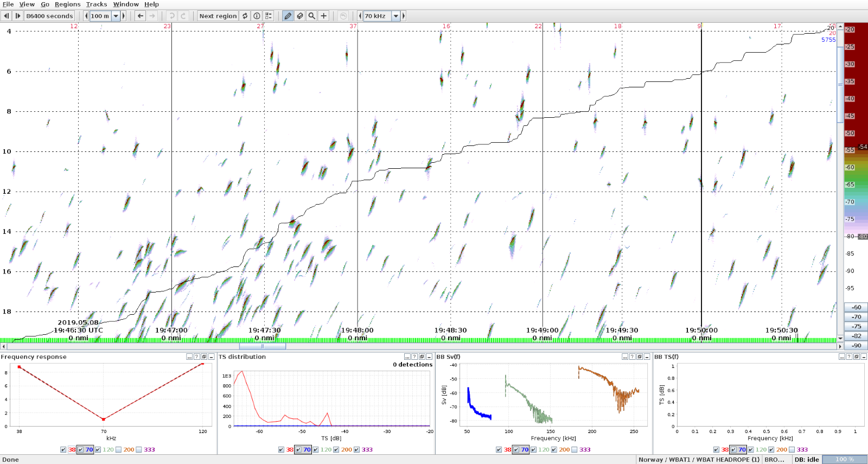The image size is (868, 464).
Task: Open the Tracks menu
Action: click(97, 4)
